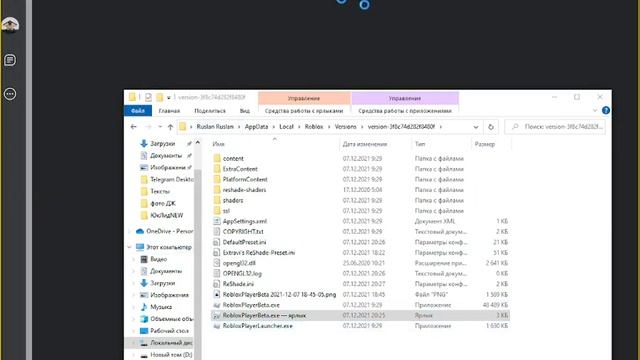Open the notes icon in left sidebar
Screen dimensions: 640x360
pyautogui.click(x=10, y=60)
